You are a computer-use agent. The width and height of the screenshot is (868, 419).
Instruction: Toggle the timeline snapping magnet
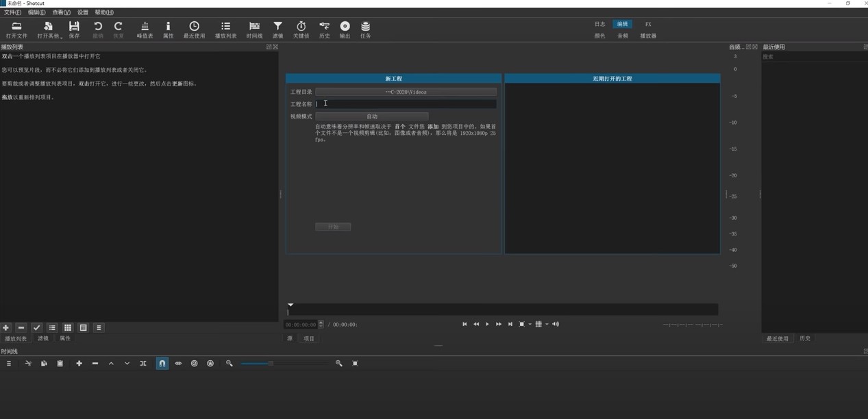click(162, 364)
